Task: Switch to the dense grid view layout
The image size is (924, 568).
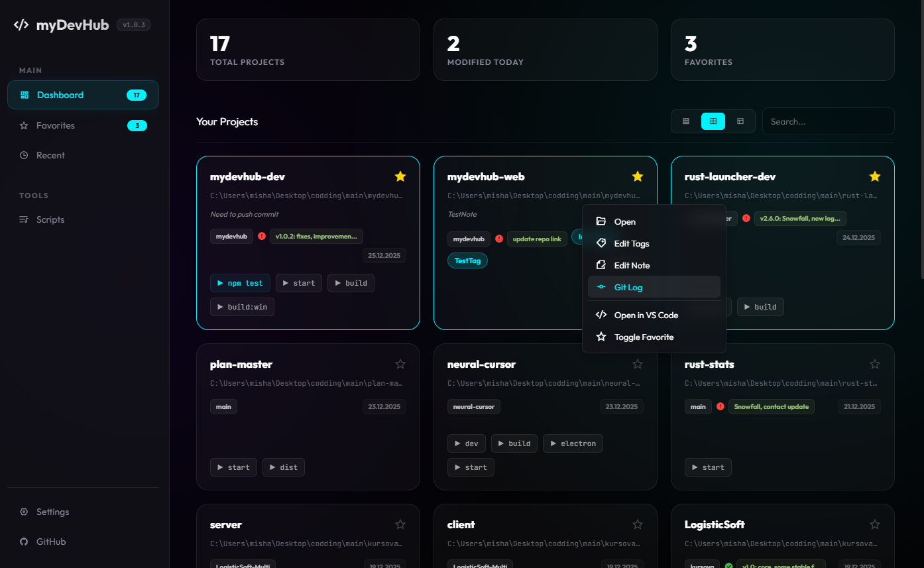Action: pyautogui.click(x=685, y=121)
